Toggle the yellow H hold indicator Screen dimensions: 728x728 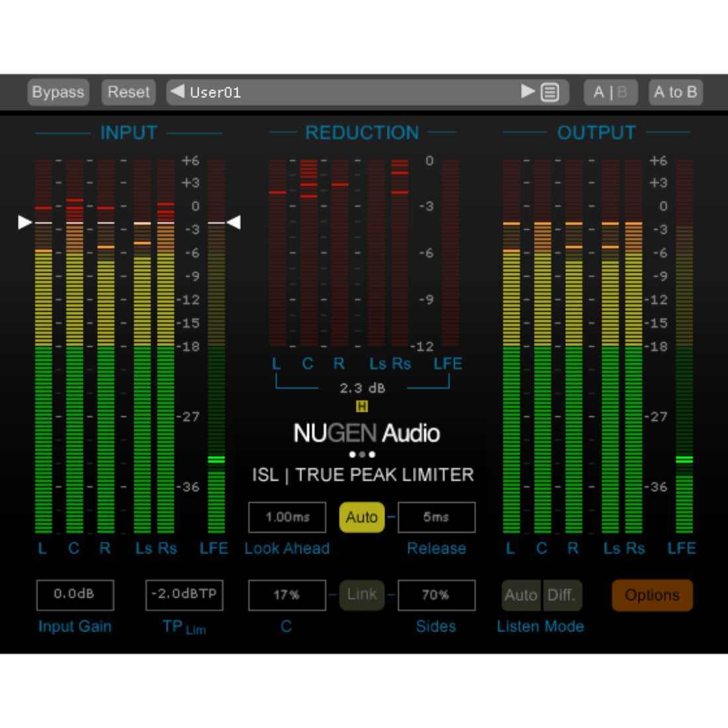361,407
